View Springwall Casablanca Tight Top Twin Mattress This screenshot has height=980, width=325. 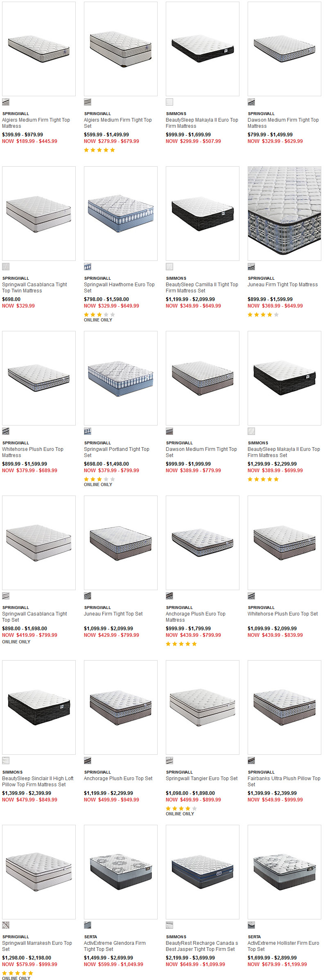point(34,287)
